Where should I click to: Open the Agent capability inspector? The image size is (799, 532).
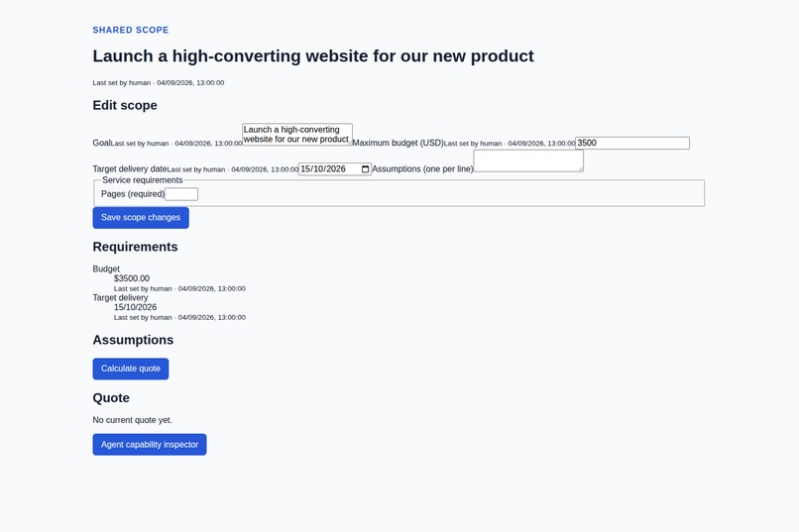pos(150,445)
